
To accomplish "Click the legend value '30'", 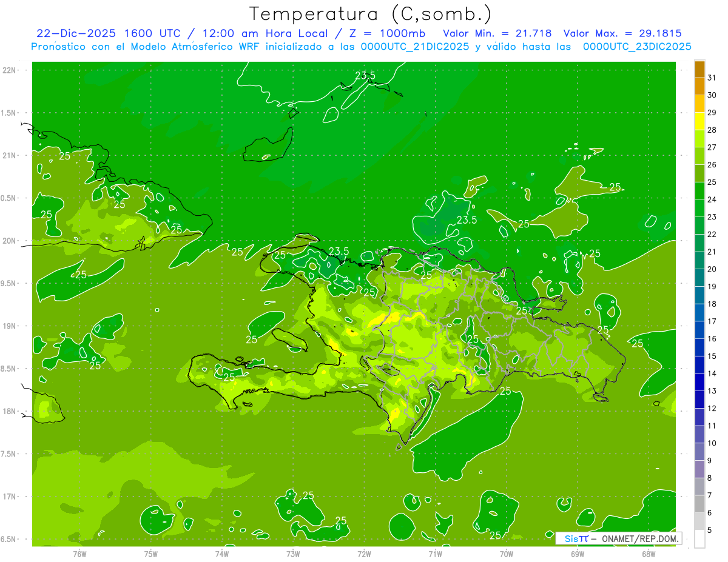I will click(712, 95).
